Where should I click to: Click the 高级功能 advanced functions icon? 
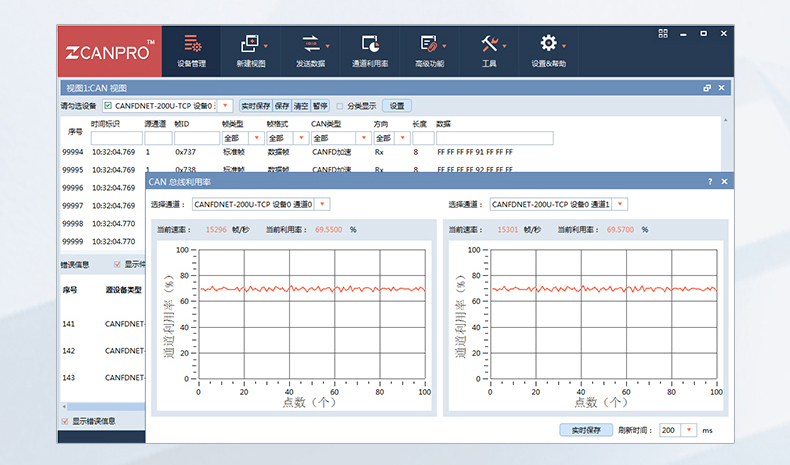tap(429, 45)
